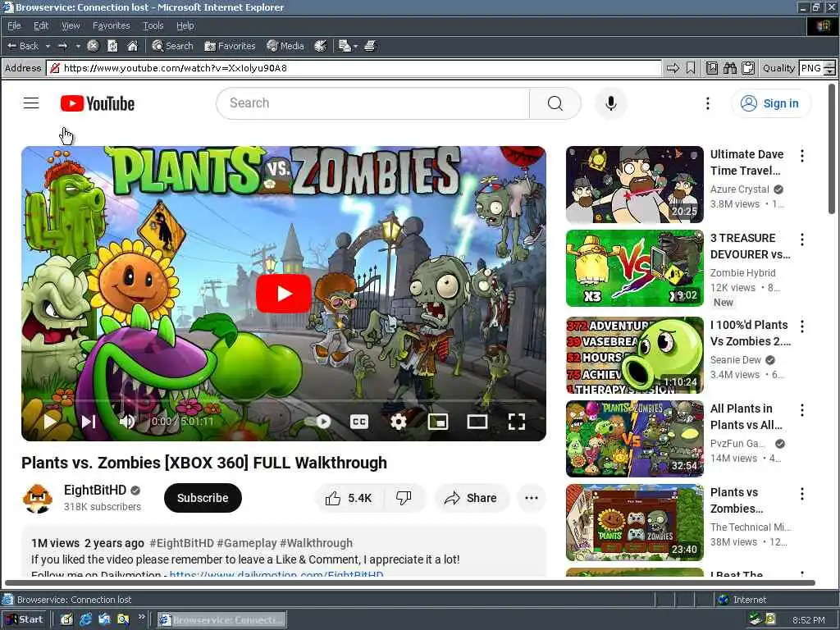This screenshot has width=840, height=630.
Task: Open YouTube settings three-dot menu
Action: (x=708, y=103)
